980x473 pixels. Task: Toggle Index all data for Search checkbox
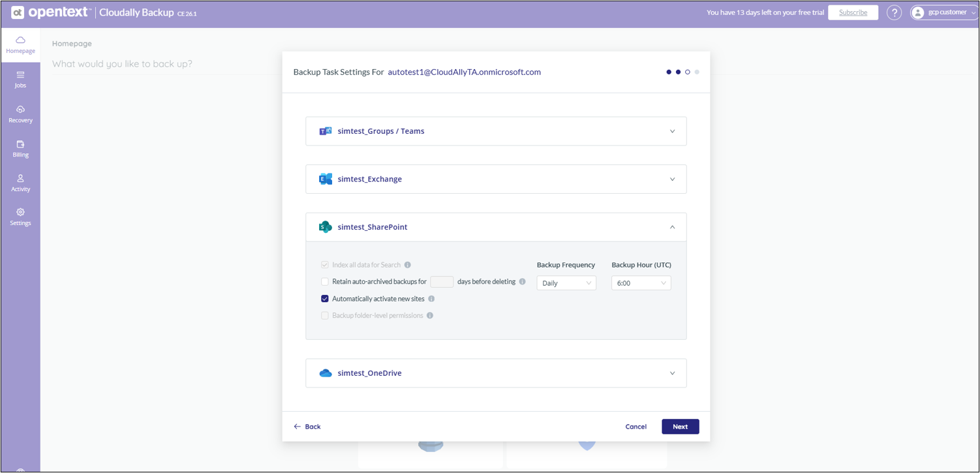point(324,265)
